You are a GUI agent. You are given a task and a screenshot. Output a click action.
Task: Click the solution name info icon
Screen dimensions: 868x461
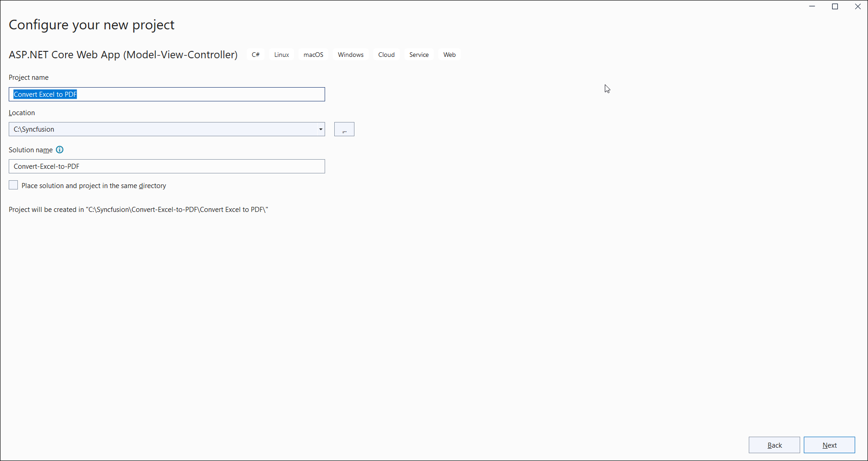tap(60, 150)
